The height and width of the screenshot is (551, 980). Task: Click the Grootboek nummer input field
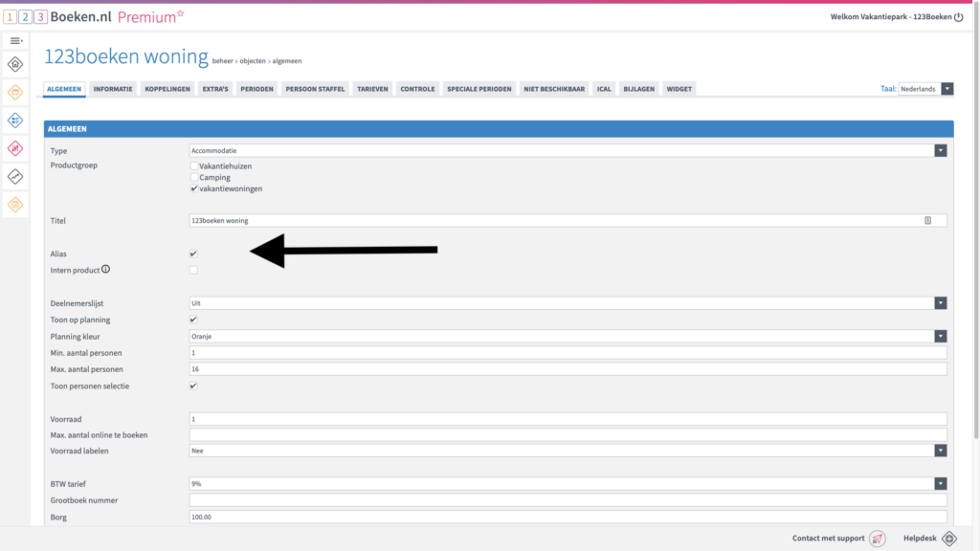[x=568, y=499]
